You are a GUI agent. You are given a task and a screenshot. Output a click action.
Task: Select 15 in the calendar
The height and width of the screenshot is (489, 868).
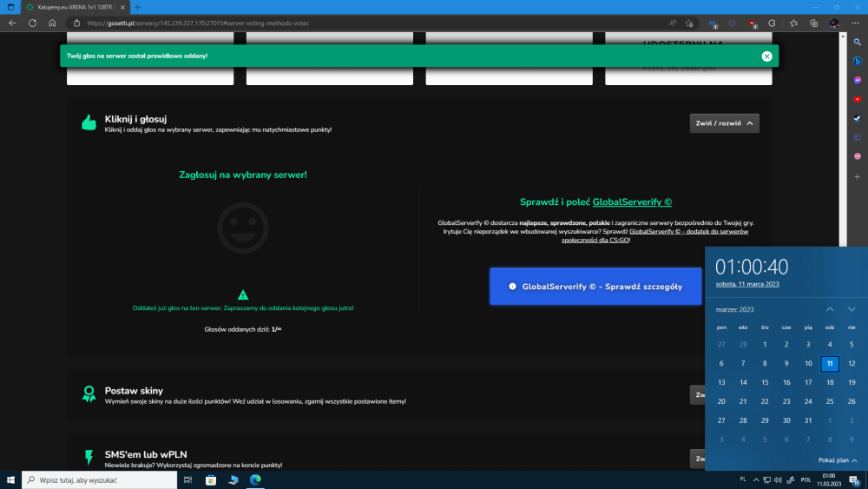[765, 382]
